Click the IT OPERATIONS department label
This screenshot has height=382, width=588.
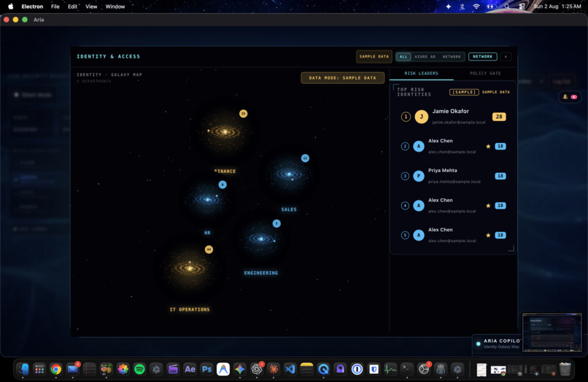[x=190, y=309]
